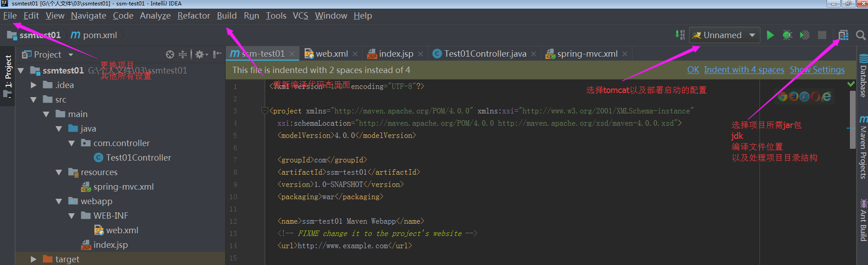Click ssmtest01 in the breadcrumb bar
Image resolution: width=868 pixels, height=265 pixels.
(x=34, y=35)
